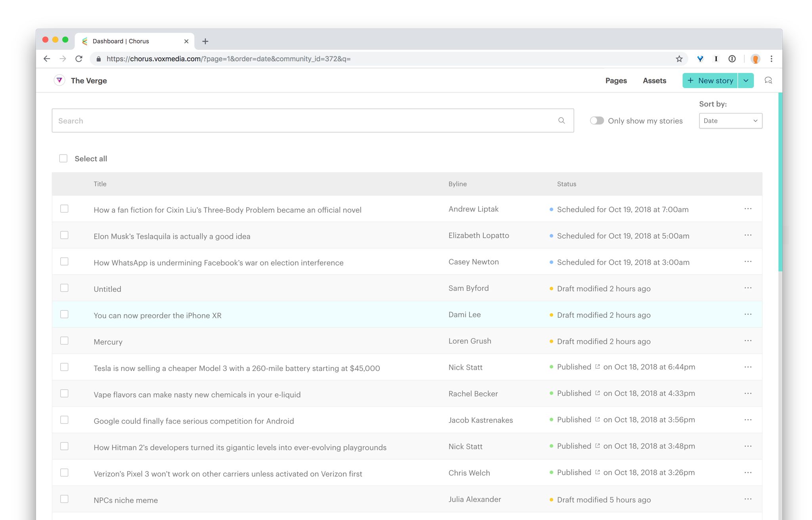Image resolution: width=812 pixels, height=520 pixels.
Task: Open more options for NPCs niche meme
Action: (x=748, y=499)
